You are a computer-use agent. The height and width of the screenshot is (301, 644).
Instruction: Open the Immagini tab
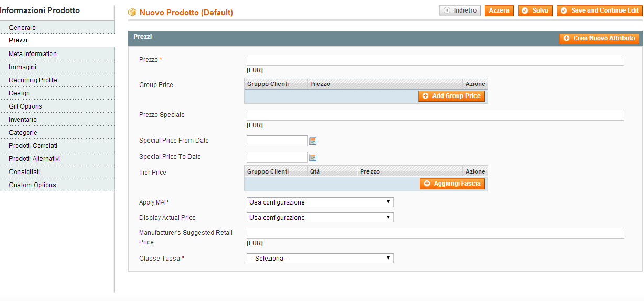coord(23,67)
